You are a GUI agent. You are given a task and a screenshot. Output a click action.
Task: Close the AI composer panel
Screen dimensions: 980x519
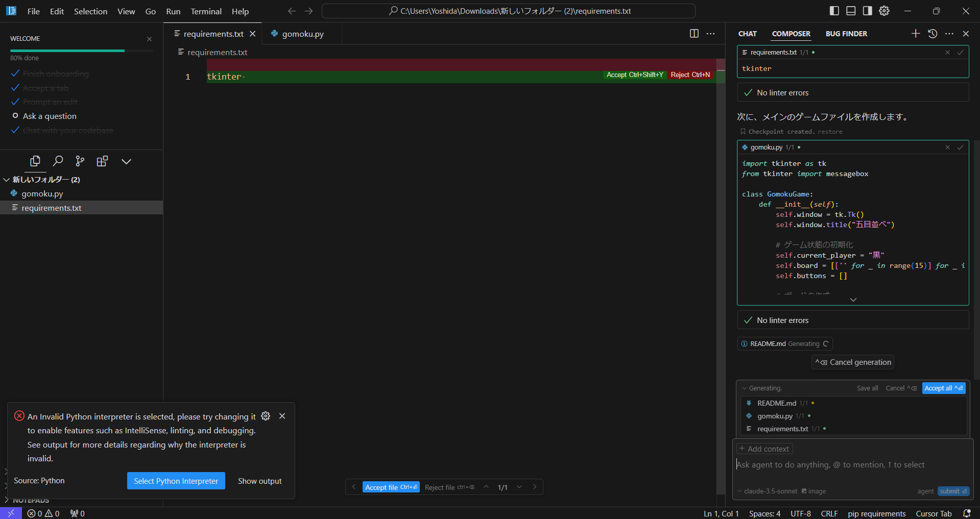coord(966,34)
